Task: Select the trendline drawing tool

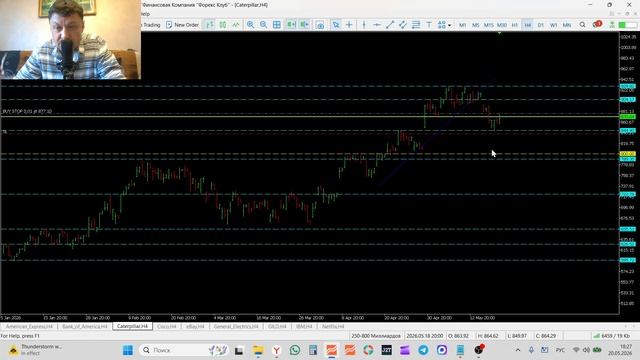Action: click(x=390, y=25)
